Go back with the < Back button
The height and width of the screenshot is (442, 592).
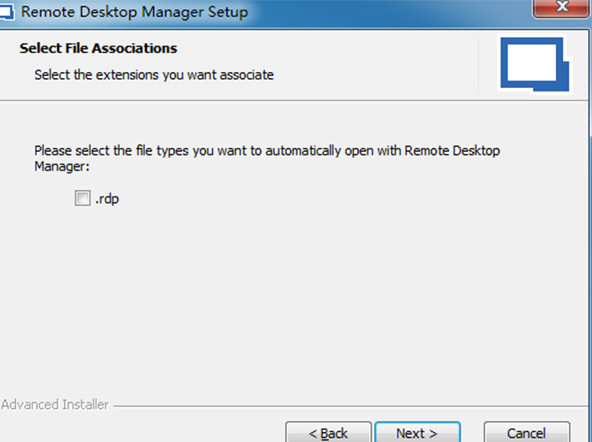[328, 433]
